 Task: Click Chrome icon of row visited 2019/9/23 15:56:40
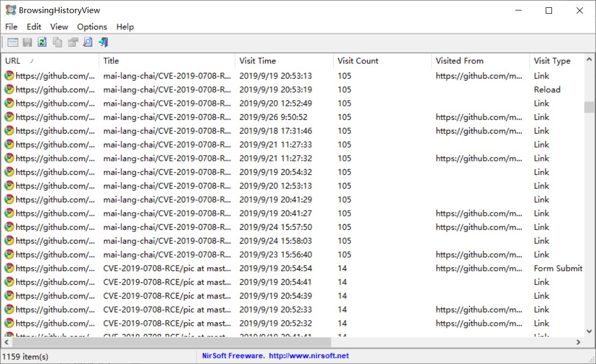(9, 254)
